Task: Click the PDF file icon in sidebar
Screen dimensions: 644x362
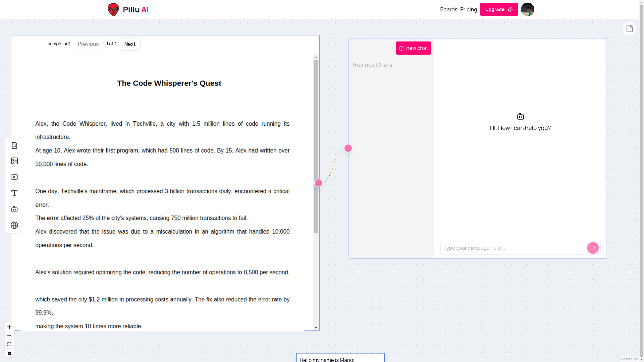Action: click(14, 145)
